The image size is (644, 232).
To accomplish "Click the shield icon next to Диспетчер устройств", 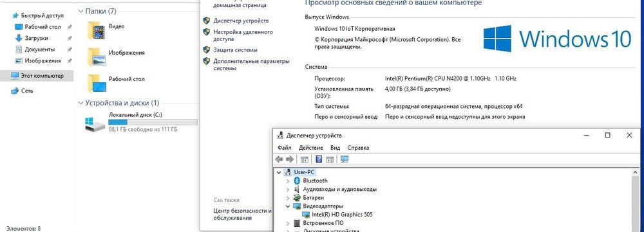I will (x=207, y=21).
